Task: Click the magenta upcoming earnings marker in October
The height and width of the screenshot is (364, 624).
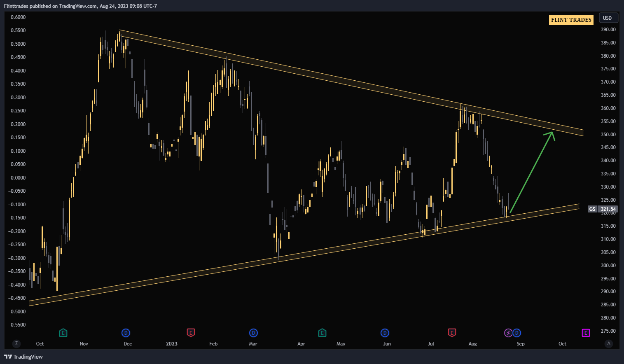Action: pos(586,333)
